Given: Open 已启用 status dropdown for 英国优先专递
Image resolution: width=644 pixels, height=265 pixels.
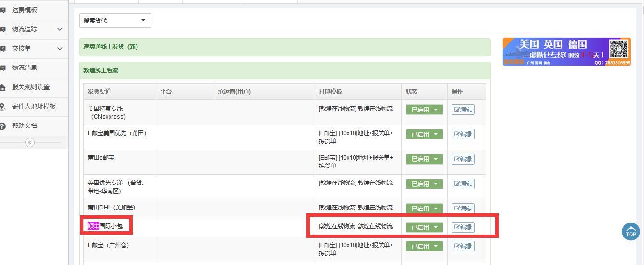Looking at the screenshot, I should pos(424,184).
